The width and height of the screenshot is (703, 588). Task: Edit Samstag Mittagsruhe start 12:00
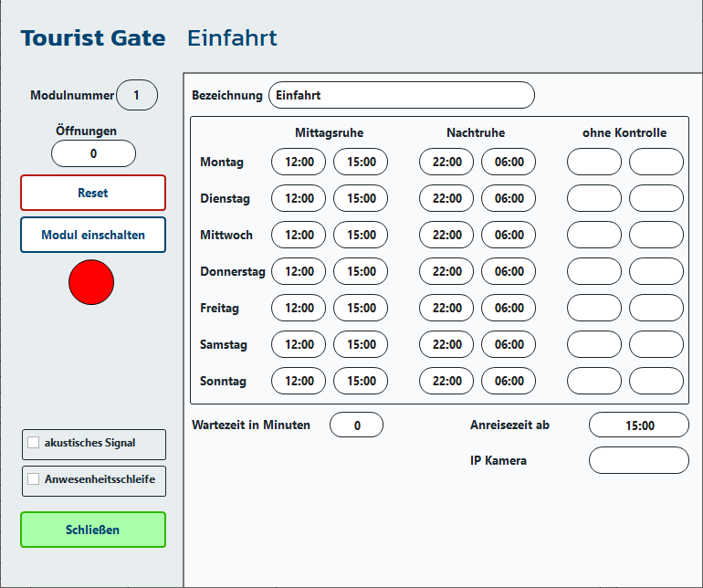pyautogui.click(x=299, y=344)
